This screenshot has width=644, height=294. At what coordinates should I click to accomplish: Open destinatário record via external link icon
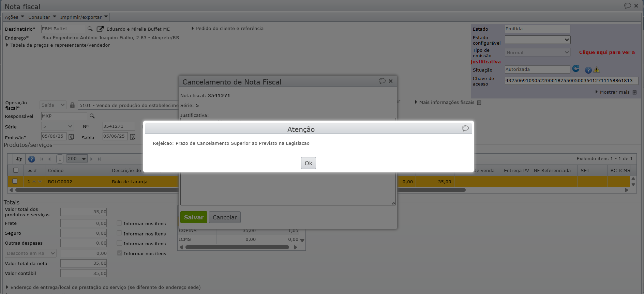pos(100,29)
